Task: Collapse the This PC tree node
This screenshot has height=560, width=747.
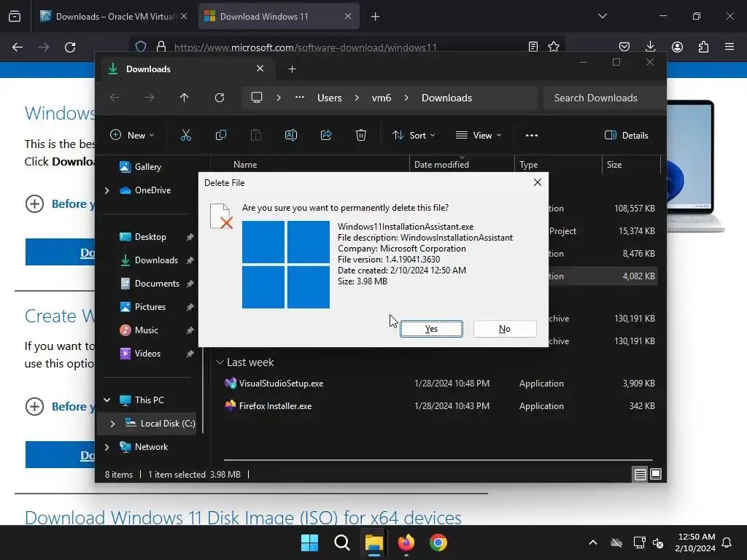Action: pyautogui.click(x=107, y=400)
